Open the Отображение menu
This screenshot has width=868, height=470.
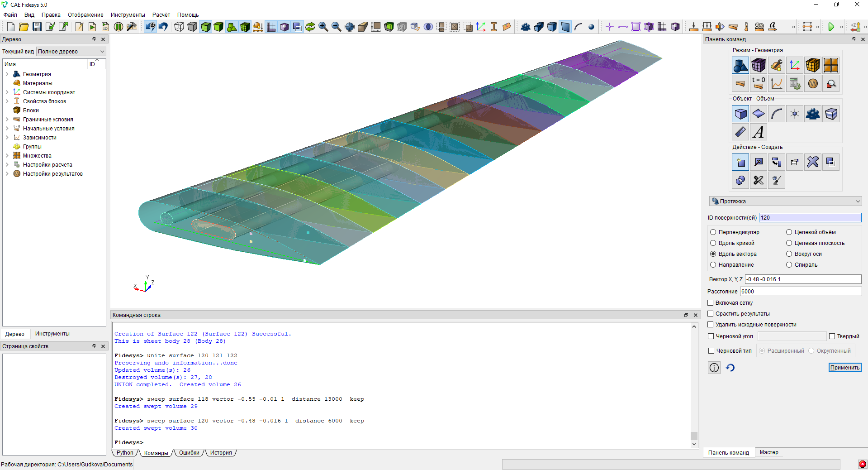pos(85,15)
